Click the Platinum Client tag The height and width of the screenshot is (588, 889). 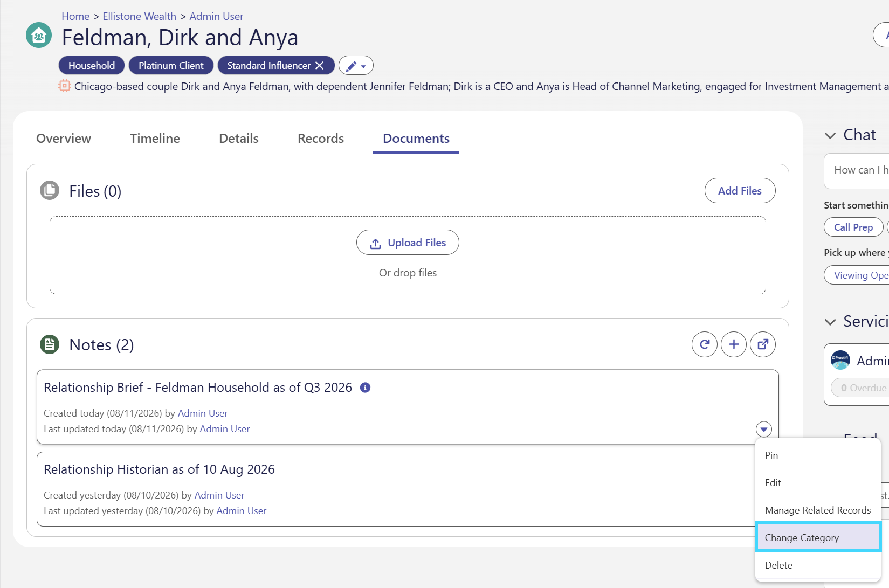pyautogui.click(x=171, y=66)
